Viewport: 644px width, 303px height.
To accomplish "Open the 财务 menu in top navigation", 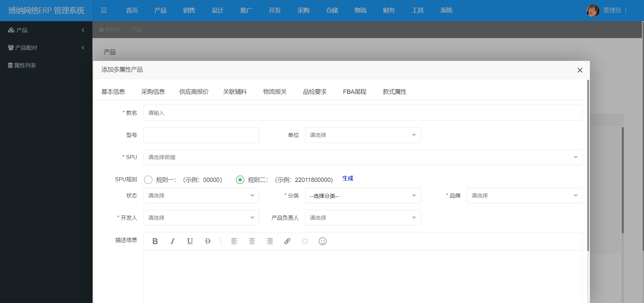I will 389,10.
